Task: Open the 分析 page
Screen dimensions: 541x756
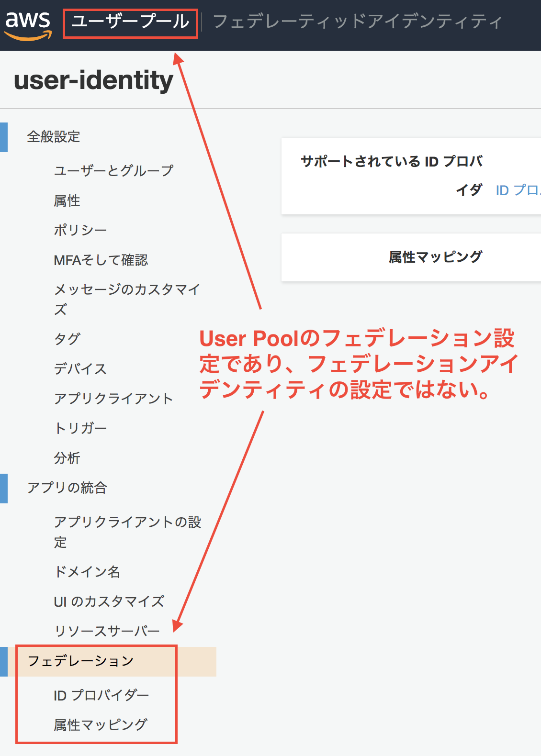Action: 67,458
